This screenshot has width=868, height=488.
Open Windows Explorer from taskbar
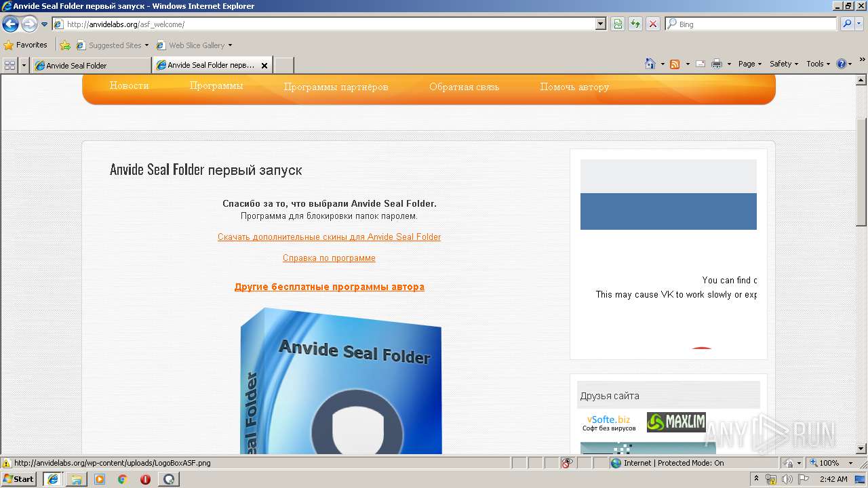point(76,479)
